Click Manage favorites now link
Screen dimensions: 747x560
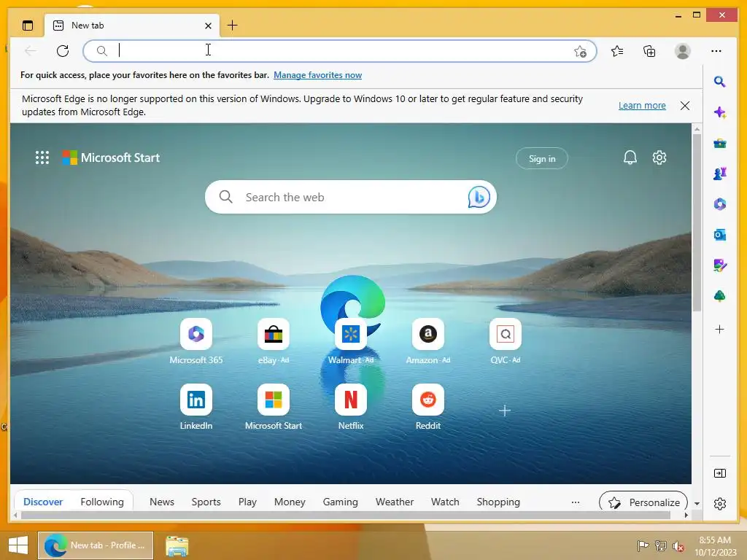click(317, 75)
